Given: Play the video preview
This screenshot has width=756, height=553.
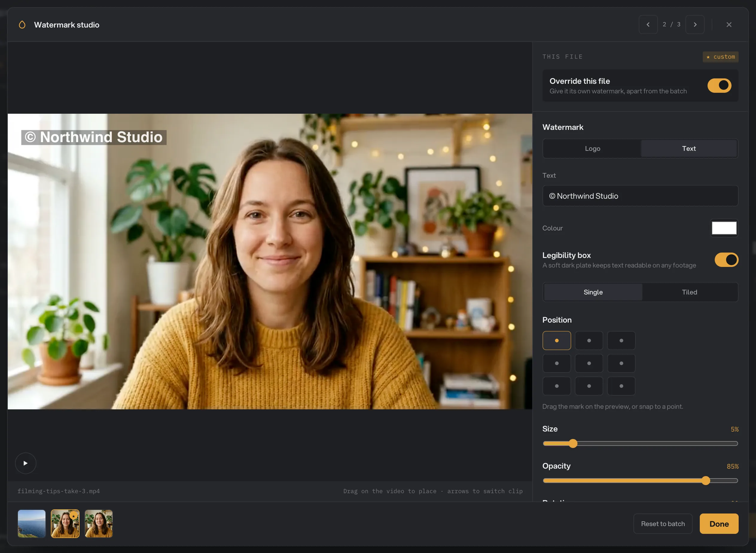Looking at the screenshot, I should [25, 463].
